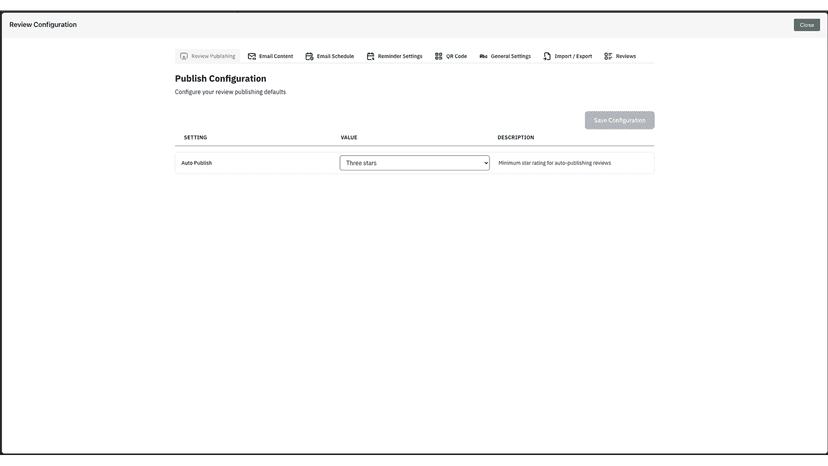Switch to the Email Content tab
Image resolution: width=828 pixels, height=466 pixels.
pyautogui.click(x=270, y=56)
